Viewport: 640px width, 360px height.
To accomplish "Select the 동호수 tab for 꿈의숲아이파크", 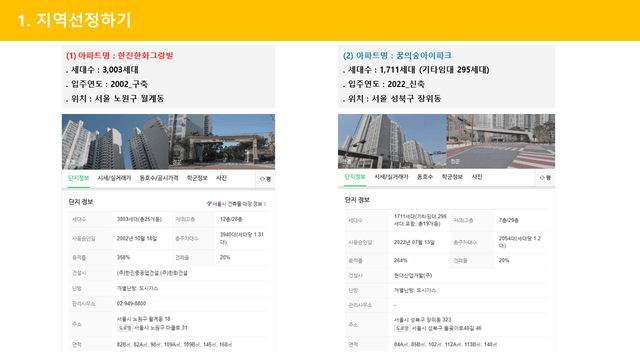I will [x=425, y=177].
